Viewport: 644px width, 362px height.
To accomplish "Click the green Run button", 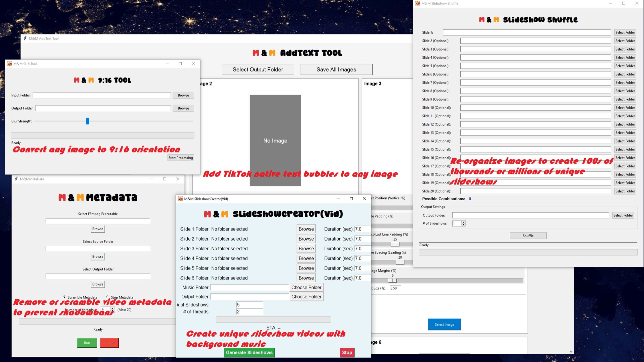I will (x=87, y=343).
